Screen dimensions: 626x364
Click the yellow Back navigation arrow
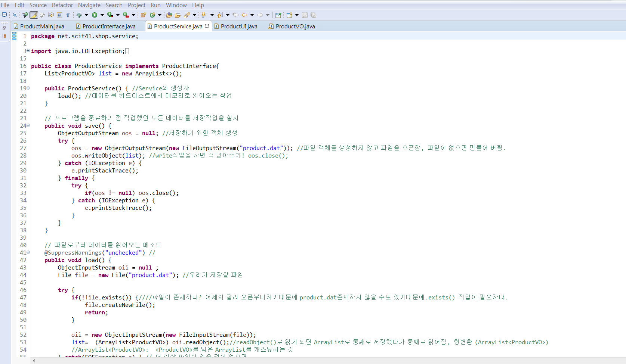point(244,15)
